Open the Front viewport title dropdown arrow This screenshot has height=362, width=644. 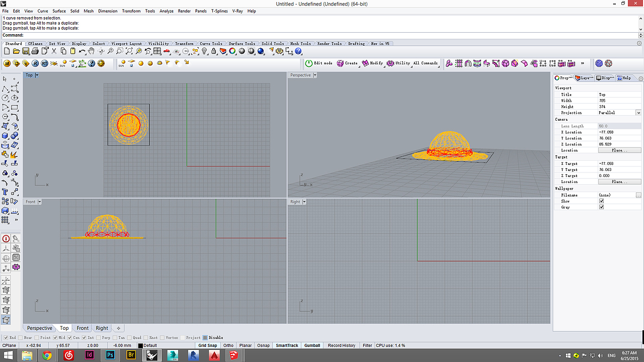pyautogui.click(x=39, y=202)
